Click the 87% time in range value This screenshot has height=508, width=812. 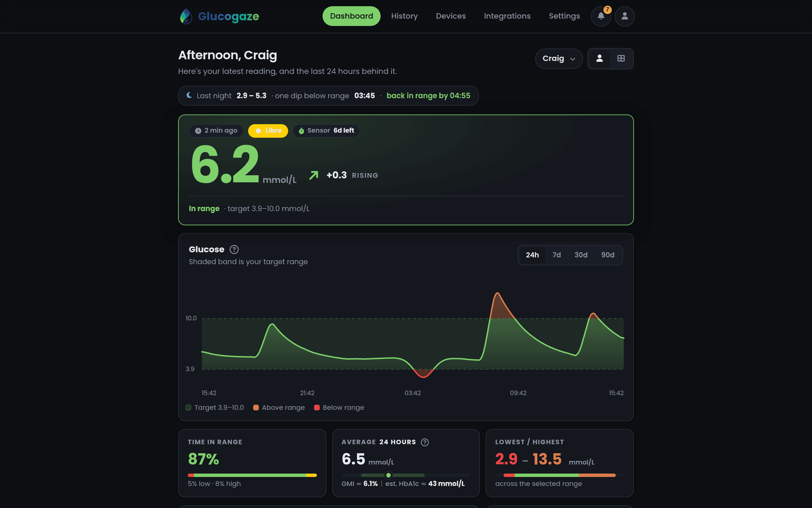203,459
